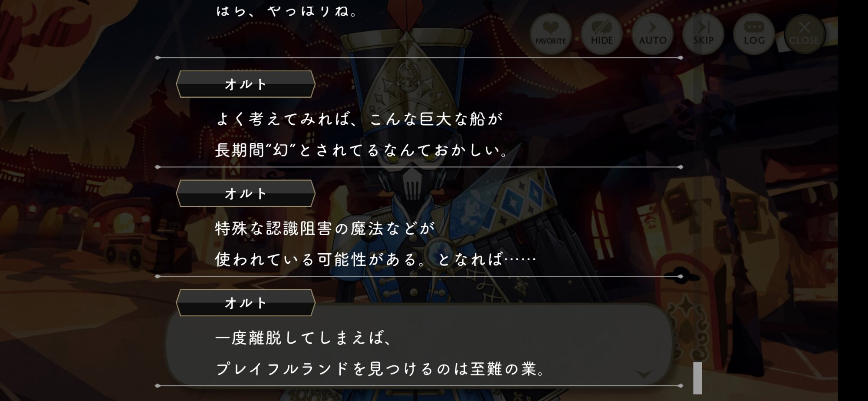
Task: Open the LOG speech bubble icon
Action: tap(754, 34)
